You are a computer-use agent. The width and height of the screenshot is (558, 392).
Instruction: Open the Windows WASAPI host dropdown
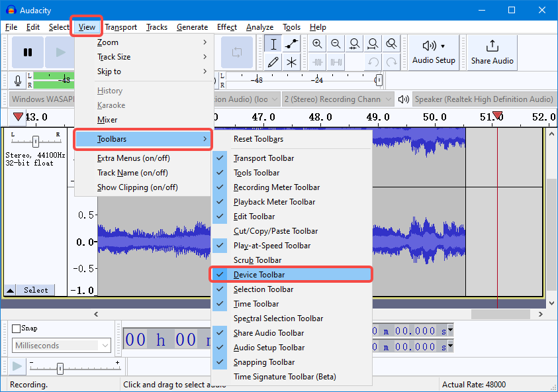pyautogui.click(x=42, y=99)
